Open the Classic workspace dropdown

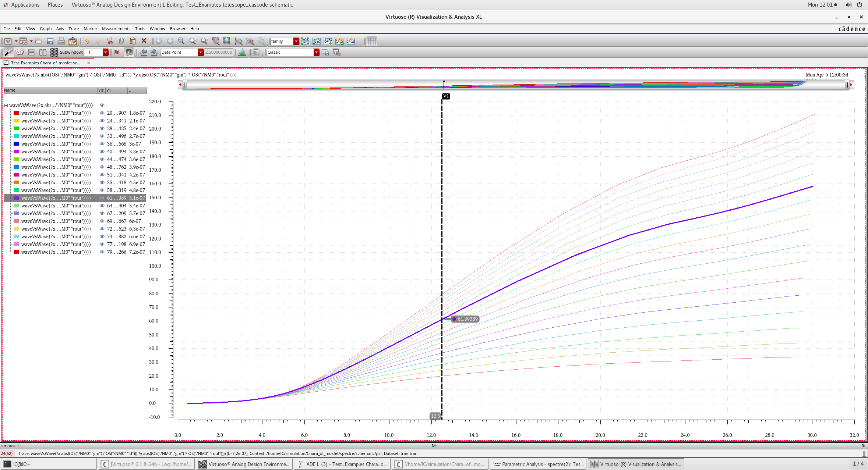(316, 52)
